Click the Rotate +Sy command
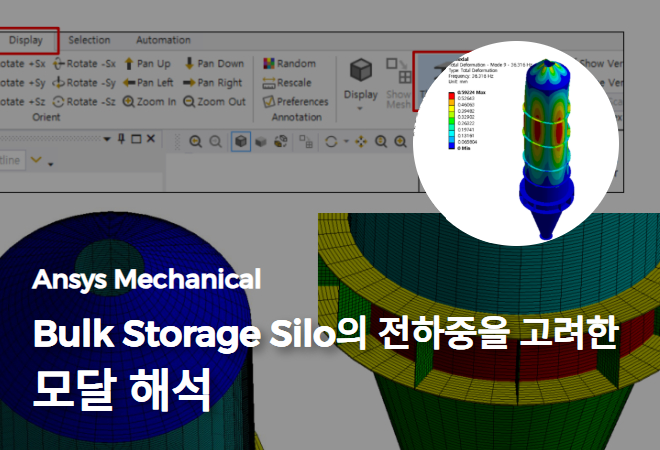Viewport: 660px width, 450px height. point(22,83)
